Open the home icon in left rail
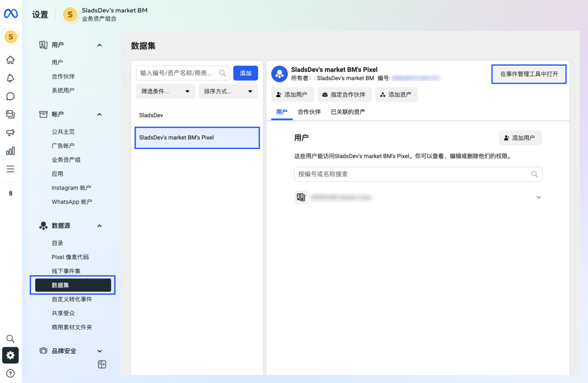 pyautogui.click(x=10, y=60)
